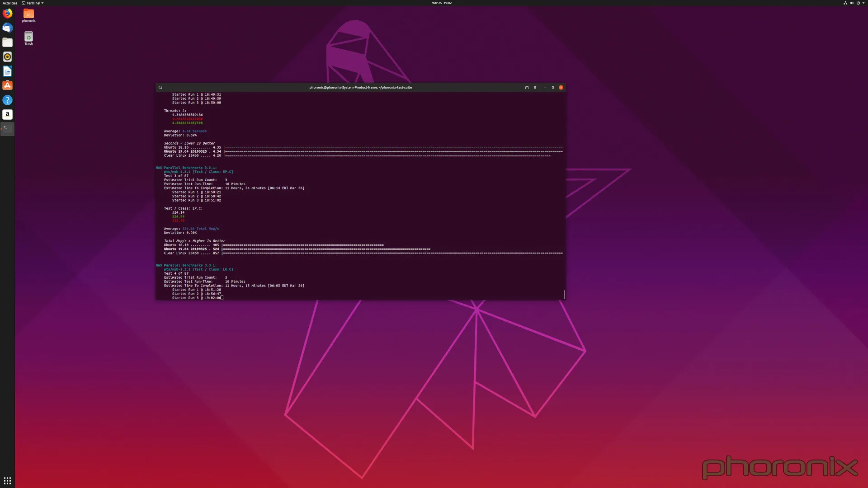
Task: Click the 'Total Mop/s > Higher Is Better' line
Action: pos(194,241)
